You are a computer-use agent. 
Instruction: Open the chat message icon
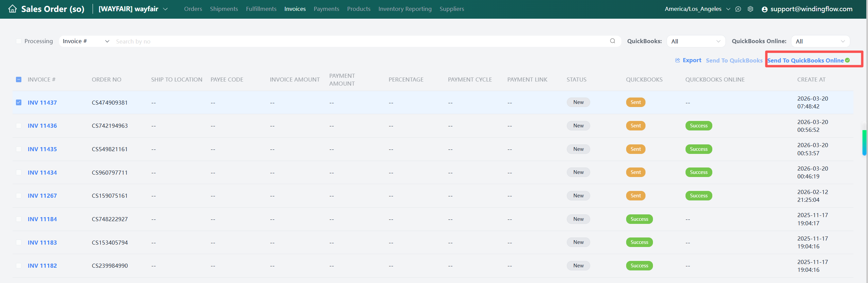click(x=738, y=9)
